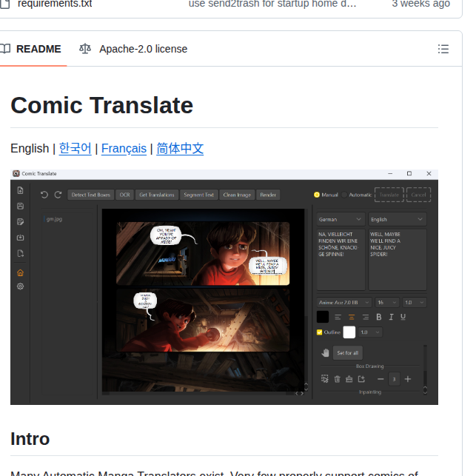Toggle Underline text formatting
476x476 pixels.
tap(403, 317)
